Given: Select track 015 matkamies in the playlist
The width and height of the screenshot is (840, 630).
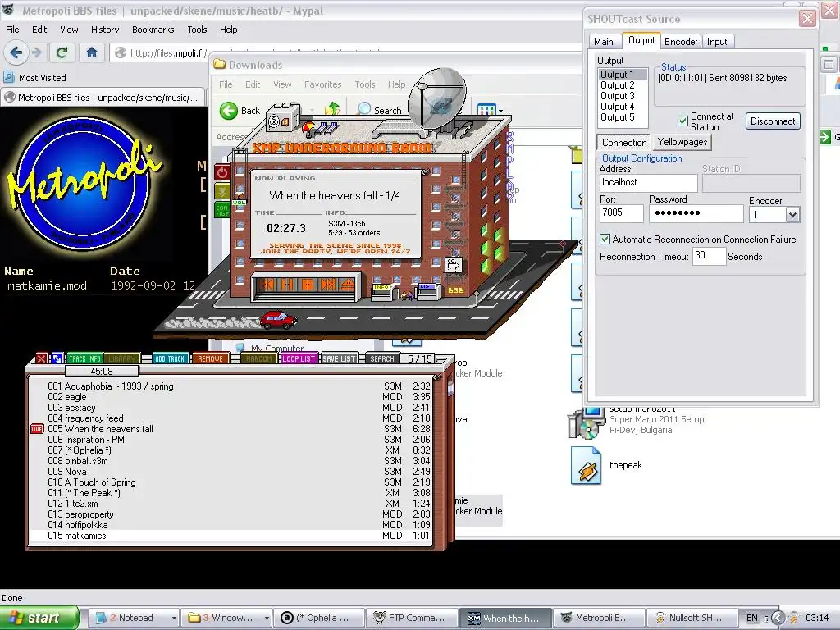Looking at the screenshot, I should click(x=231, y=535).
